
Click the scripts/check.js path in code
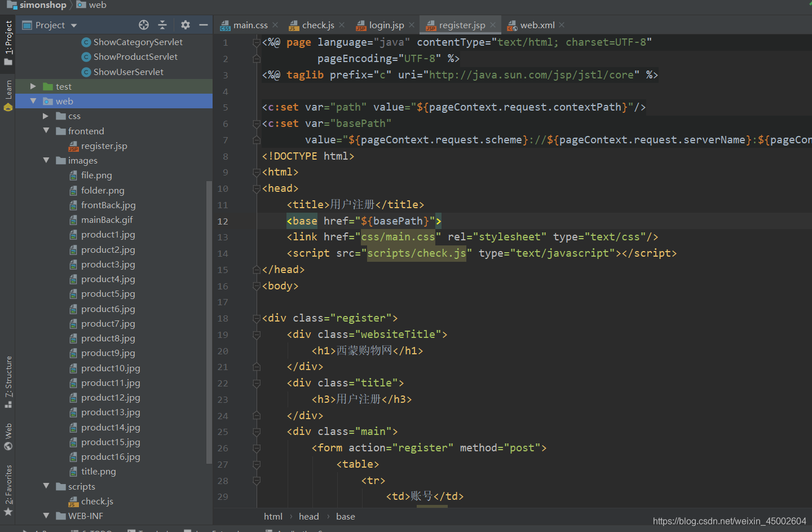(417, 253)
